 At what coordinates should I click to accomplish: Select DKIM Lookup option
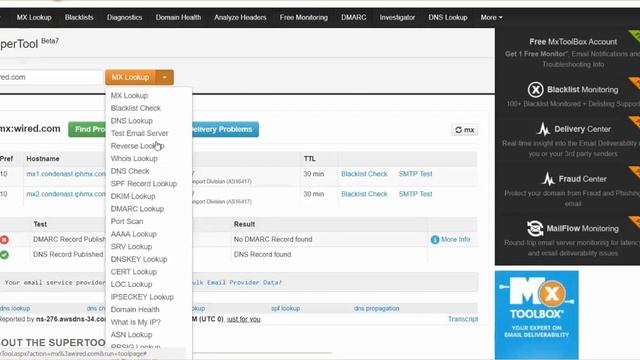pos(133,196)
